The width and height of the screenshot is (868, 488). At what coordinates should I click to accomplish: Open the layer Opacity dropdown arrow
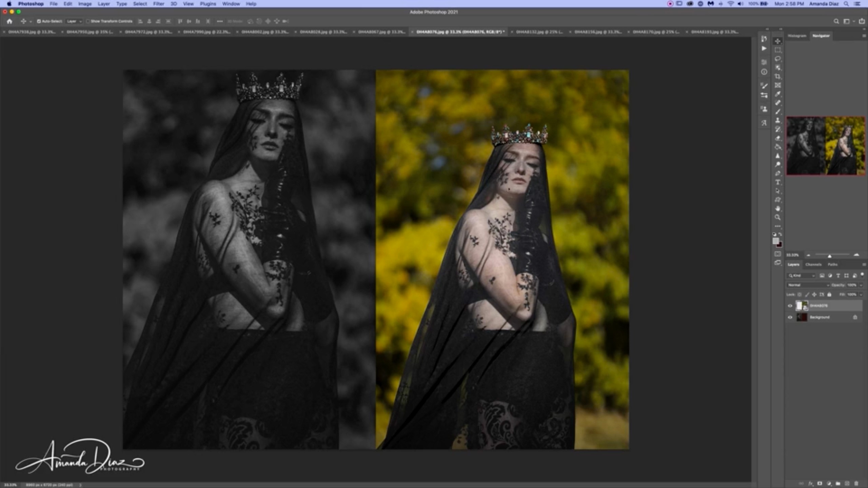point(861,285)
